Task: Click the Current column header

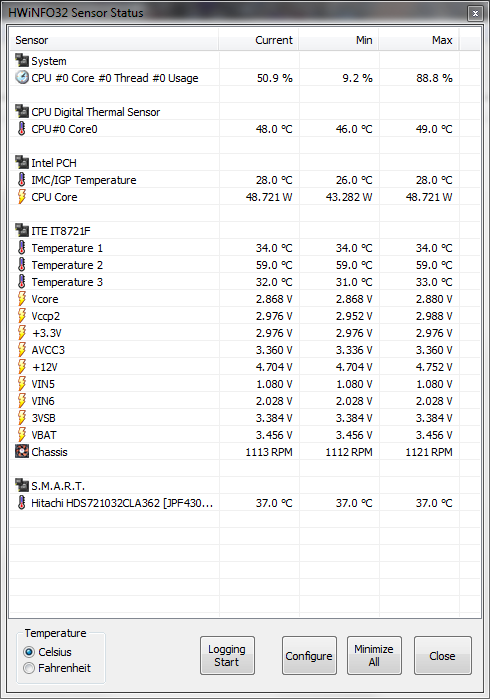Action: pos(259,40)
